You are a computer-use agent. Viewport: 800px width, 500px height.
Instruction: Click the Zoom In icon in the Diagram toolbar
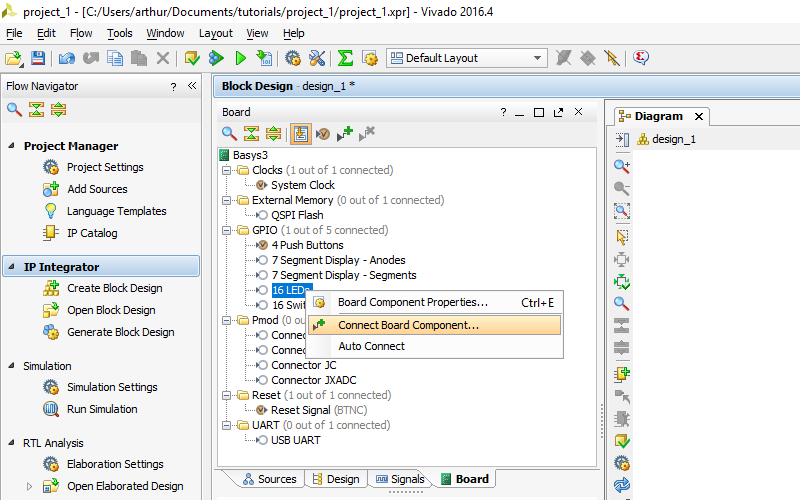pos(621,166)
